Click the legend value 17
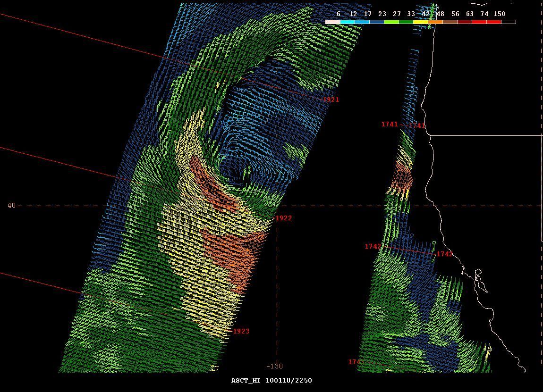This screenshot has width=543, height=392. [x=368, y=14]
